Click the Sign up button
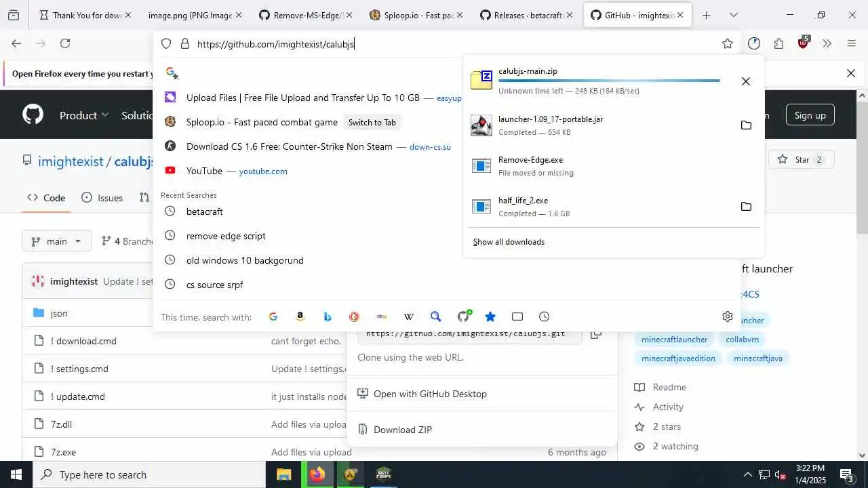 tap(810, 115)
